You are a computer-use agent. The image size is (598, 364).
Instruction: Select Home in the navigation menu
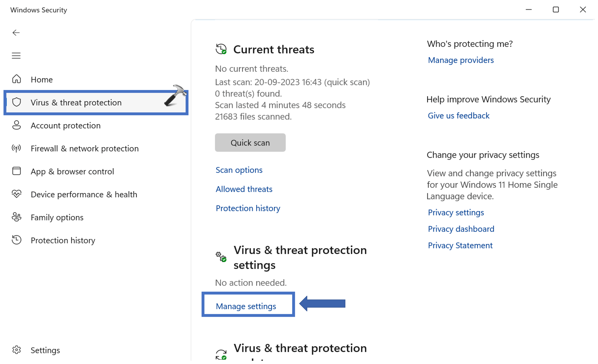42,79
